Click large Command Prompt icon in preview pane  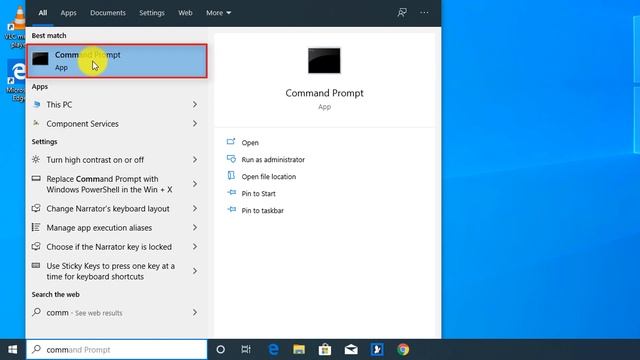tap(324, 61)
